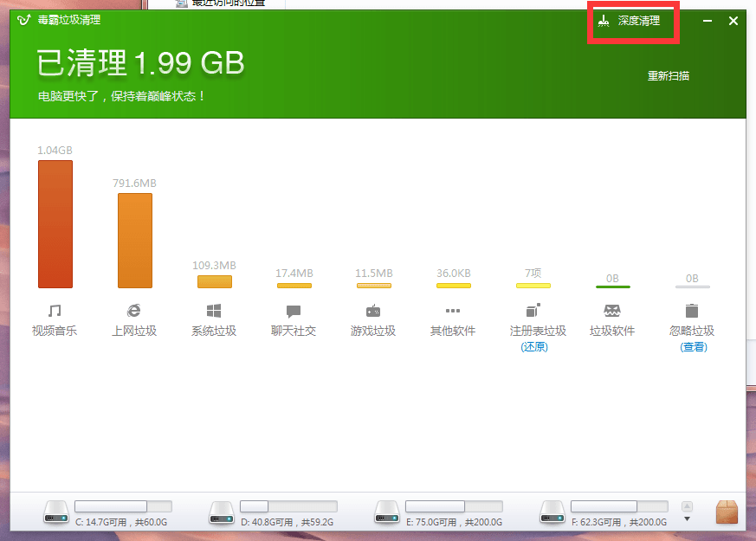This screenshot has height=541, width=756.
Task: Open the 聊天社交 chat bubble icon
Action: [x=294, y=311]
